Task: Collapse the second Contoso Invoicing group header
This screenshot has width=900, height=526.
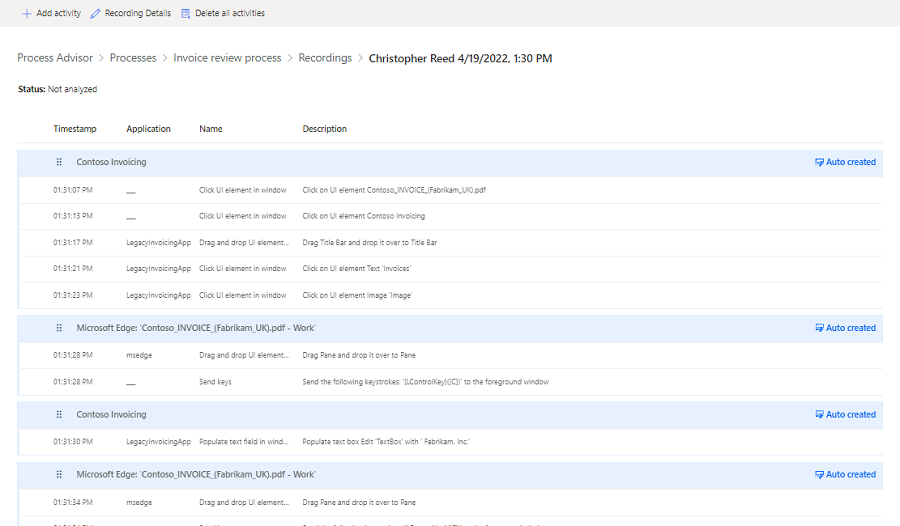Action: coord(111,415)
